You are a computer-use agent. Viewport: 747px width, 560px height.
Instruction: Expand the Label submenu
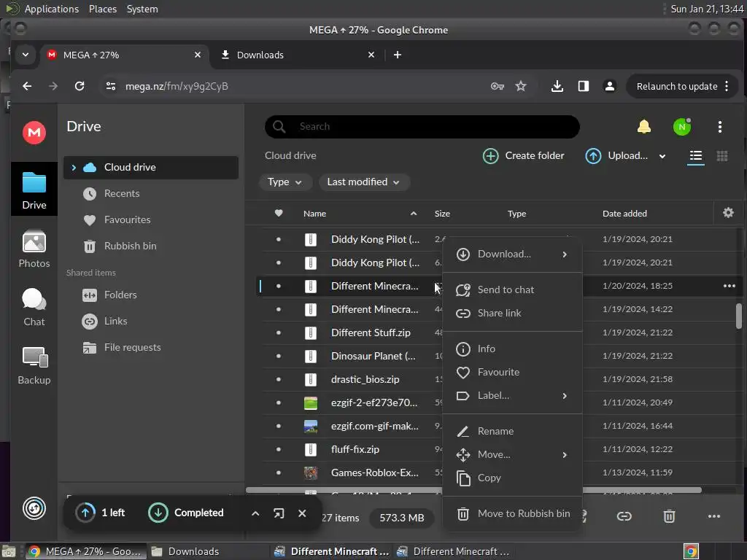point(512,396)
